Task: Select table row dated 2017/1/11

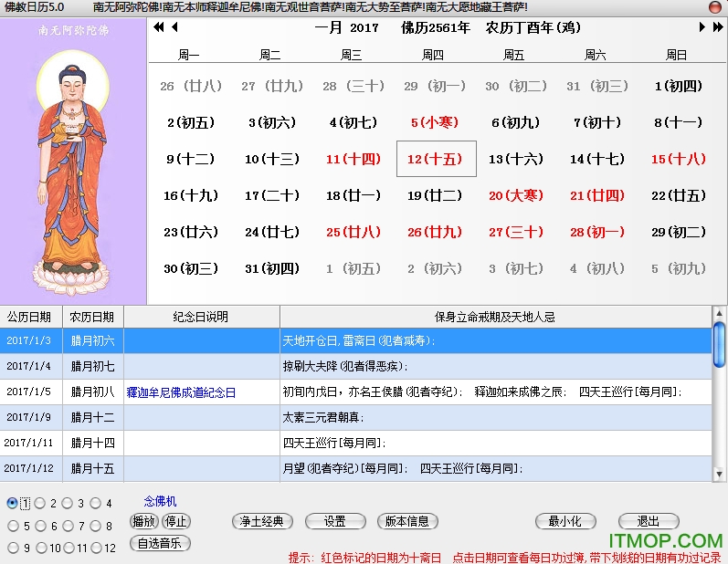Action: click(x=355, y=443)
